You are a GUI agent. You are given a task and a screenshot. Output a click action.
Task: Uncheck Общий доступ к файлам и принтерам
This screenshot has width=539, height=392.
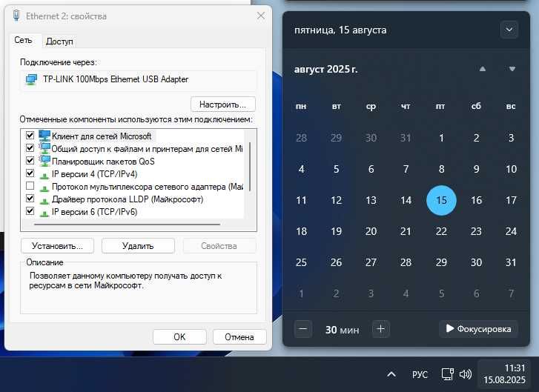[x=30, y=147]
